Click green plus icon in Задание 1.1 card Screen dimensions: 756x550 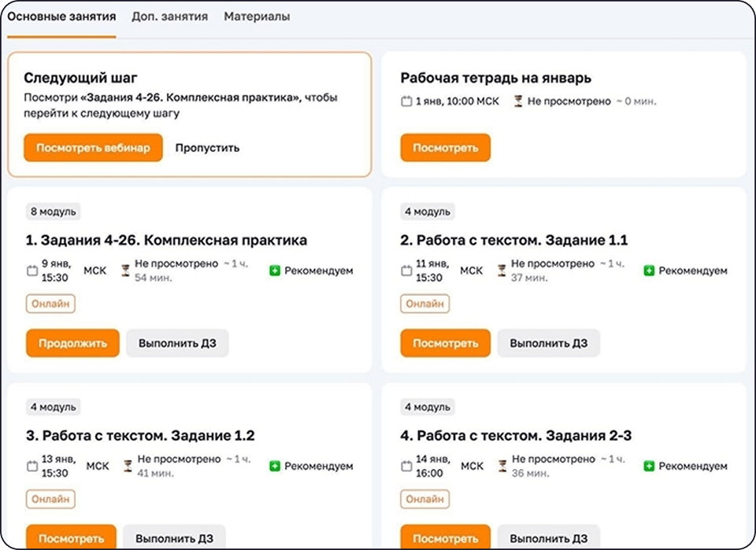click(x=649, y=271)
